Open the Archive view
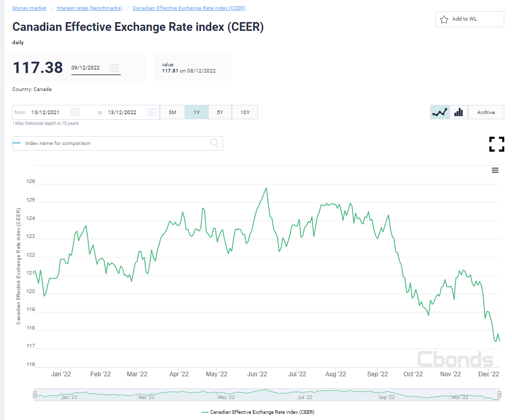Viewport: 512px width, 420px height. [486, 112]
